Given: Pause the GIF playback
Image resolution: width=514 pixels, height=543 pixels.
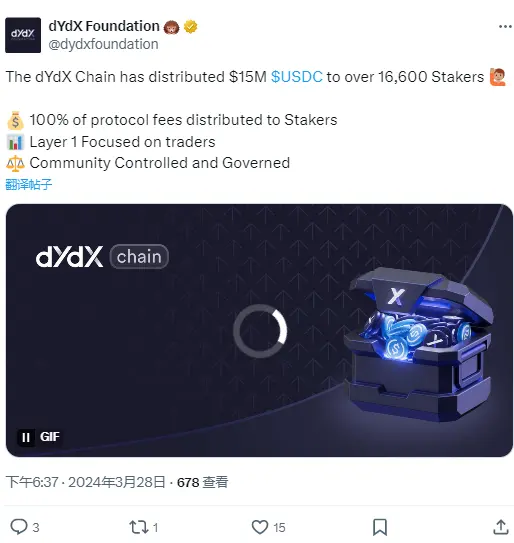Looking at the screenshot, I should pyautogui.click(x=26, y=437).
